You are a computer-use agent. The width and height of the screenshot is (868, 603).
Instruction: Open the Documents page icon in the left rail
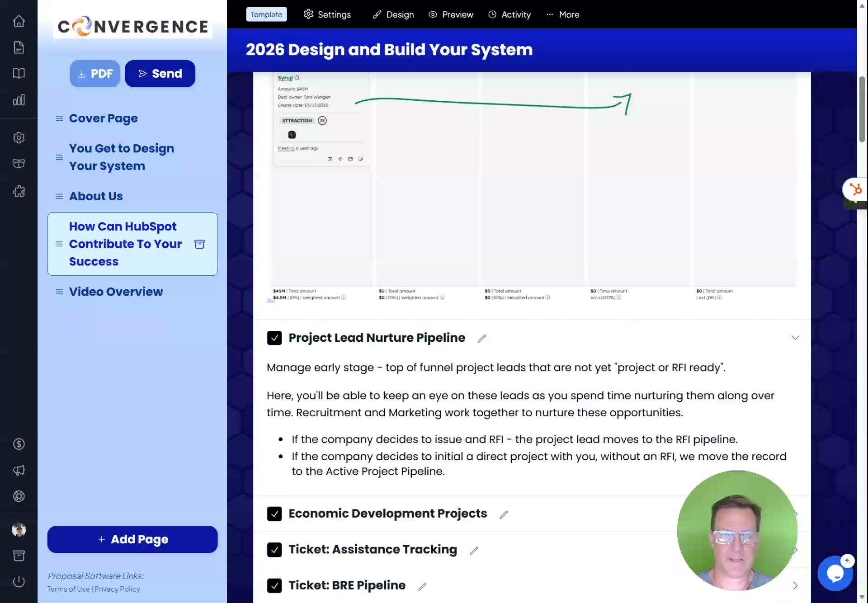coord(19,47)
